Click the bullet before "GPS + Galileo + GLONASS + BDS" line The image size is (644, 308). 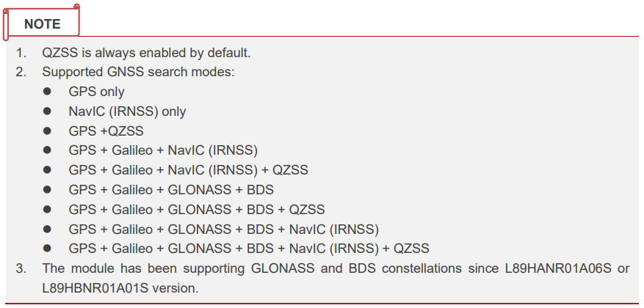48,189
